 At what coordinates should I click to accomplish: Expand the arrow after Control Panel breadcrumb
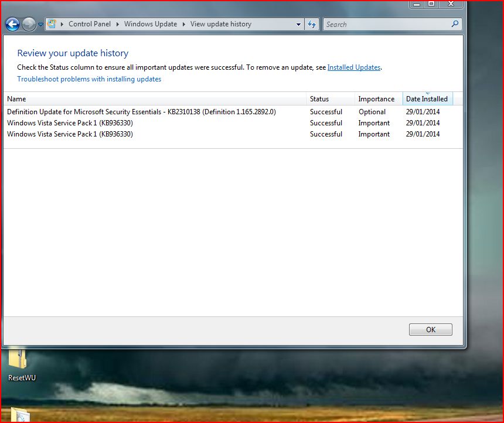[118, 24]
